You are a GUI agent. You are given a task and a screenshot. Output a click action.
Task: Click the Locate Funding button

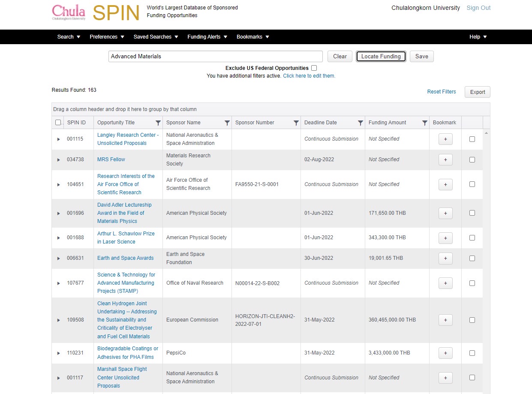click(381, 56)
